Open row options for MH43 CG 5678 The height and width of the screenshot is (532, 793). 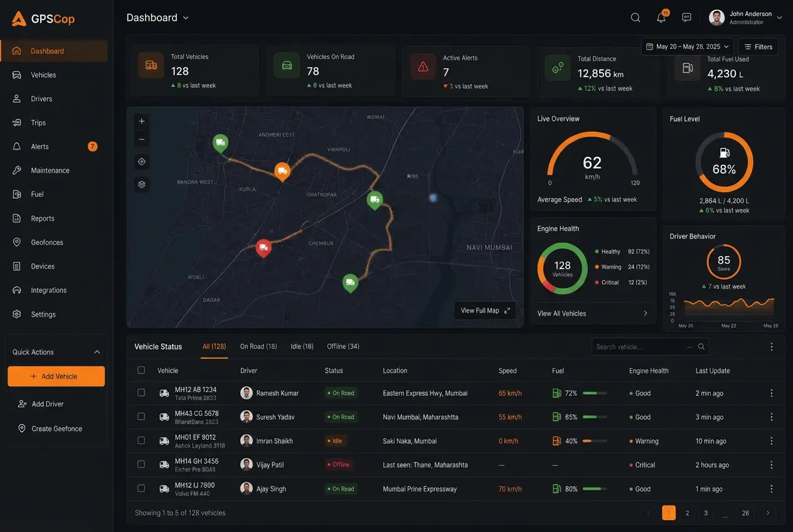pos(772,417)
